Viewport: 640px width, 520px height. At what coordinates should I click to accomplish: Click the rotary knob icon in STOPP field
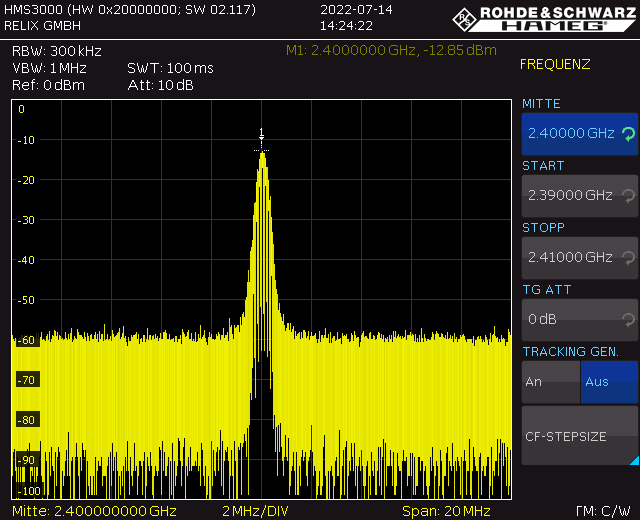coord(629,258)
